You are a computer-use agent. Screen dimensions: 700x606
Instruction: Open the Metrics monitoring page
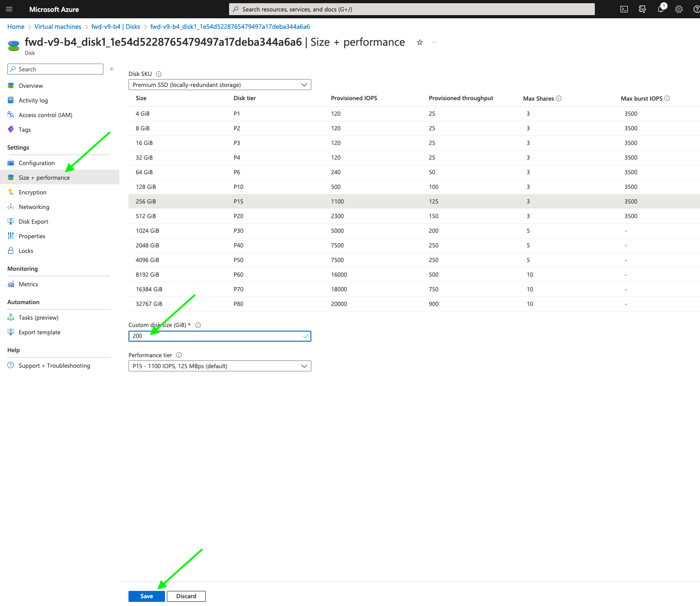pyautogui.click(x=28, y=284)
